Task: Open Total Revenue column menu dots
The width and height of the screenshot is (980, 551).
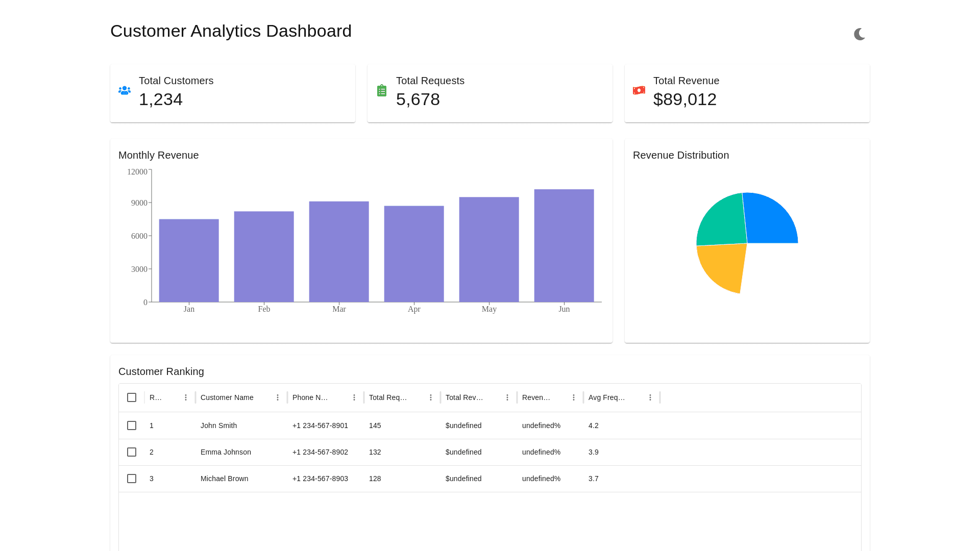Action: point(507,397)
